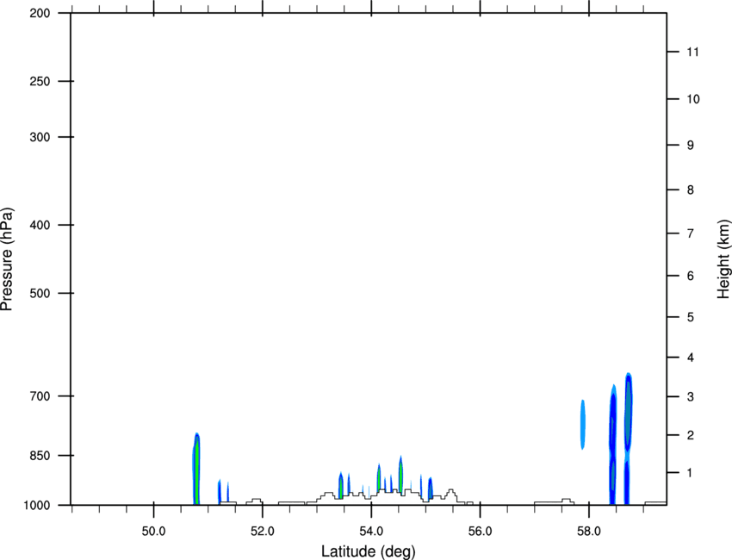Click height tick label 10
This screenshot has height=560, width=732.
click(x=693, y=99)
